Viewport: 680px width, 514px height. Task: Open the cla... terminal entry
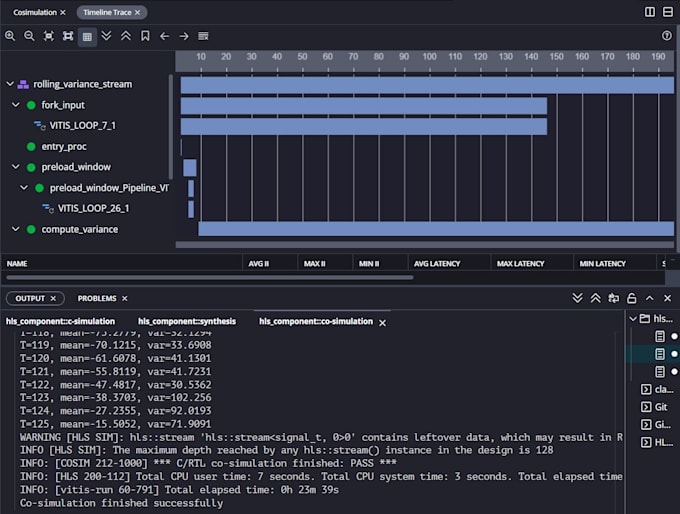click(656, 389)
